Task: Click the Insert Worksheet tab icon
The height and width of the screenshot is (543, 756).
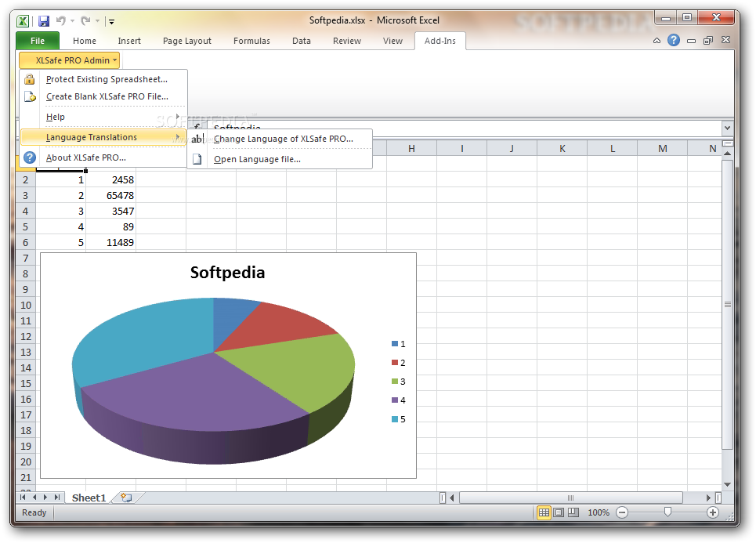Action: click(126, 498)
